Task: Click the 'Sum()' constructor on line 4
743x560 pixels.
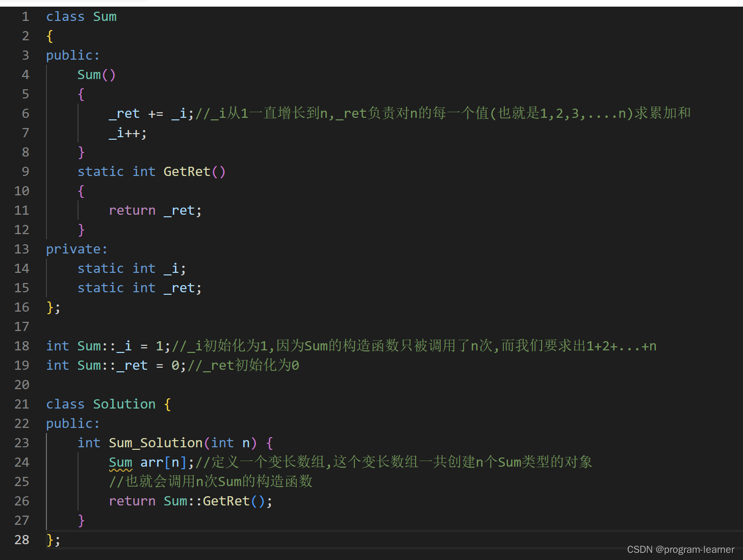Action: pyautogui.click(x=97, y=75)
